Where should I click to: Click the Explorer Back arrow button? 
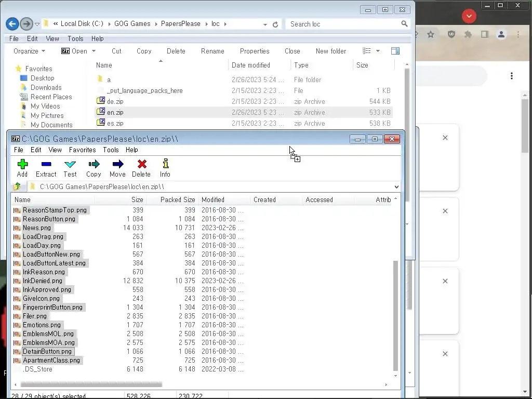click(12, 24)
